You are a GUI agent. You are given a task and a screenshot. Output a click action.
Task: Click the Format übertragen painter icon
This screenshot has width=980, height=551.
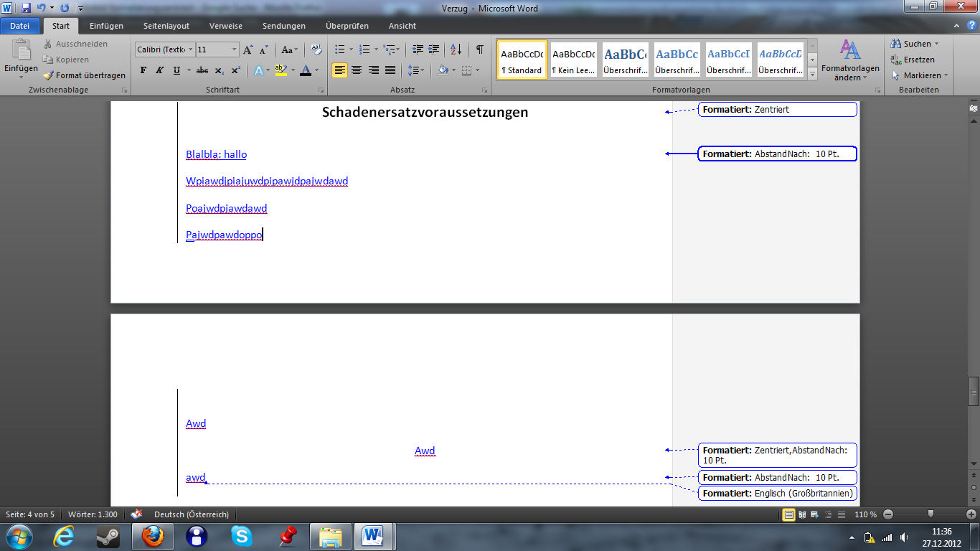(x=48, y=75)
